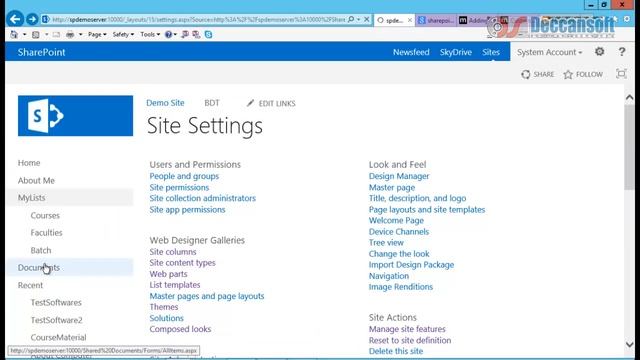Open Web parts gallery link

pos(168,274)
